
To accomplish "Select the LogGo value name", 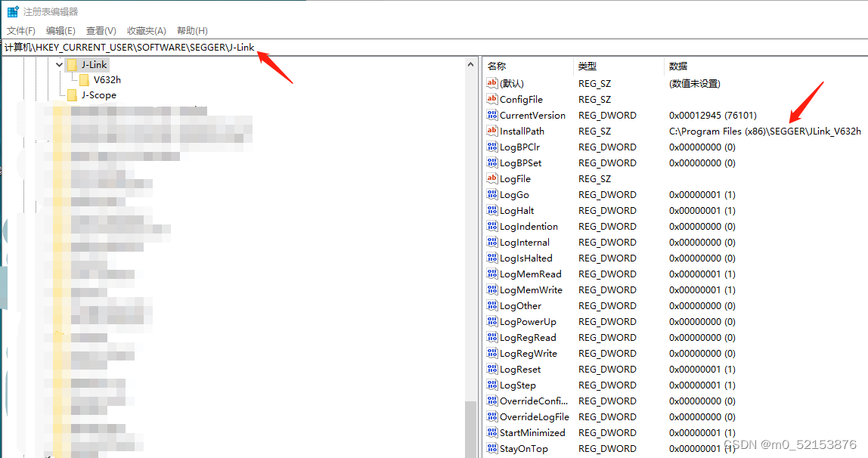I will 514,195.
